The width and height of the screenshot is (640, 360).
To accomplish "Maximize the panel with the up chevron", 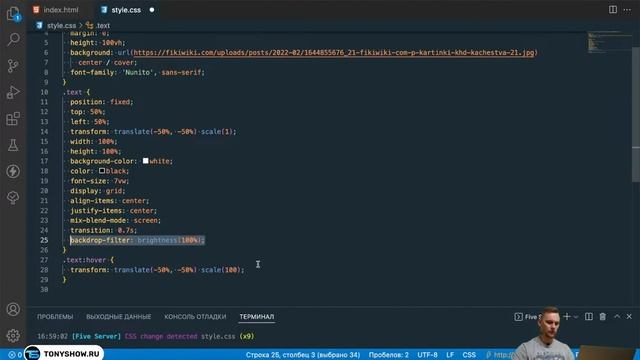I will [617, 316].
